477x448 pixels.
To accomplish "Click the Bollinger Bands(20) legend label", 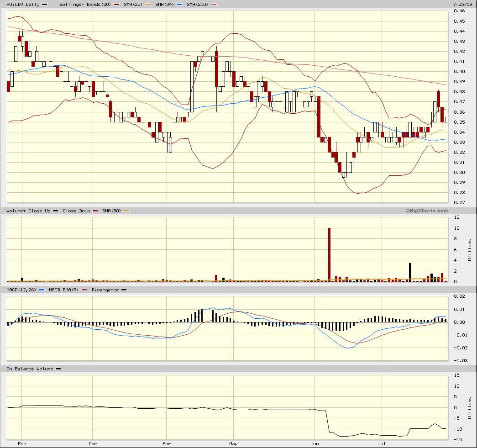I will pos(85,4).
